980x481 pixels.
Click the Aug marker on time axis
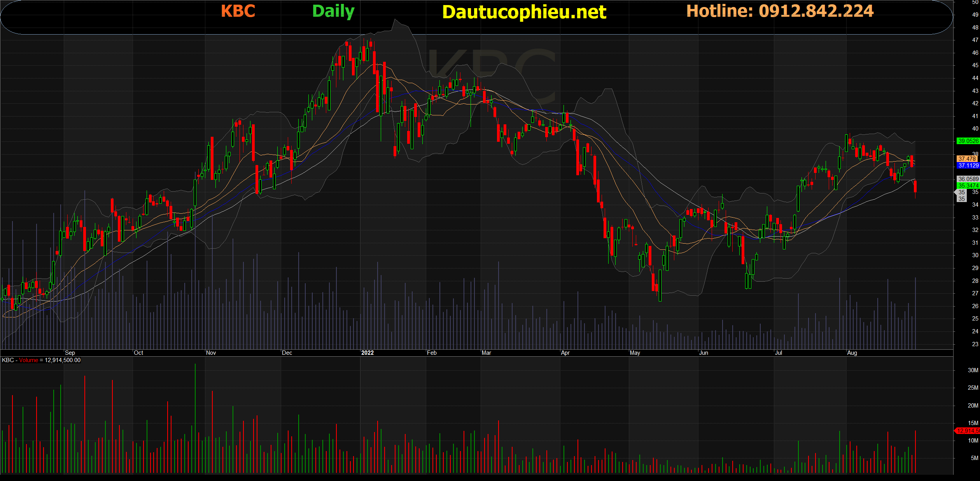click(x=852, y=353)
